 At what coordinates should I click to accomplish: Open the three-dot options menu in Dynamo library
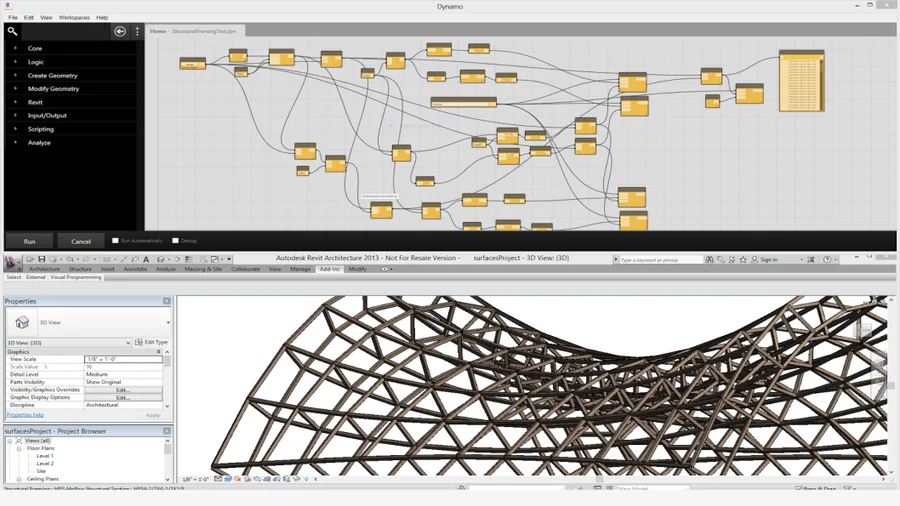coord(137,32)
